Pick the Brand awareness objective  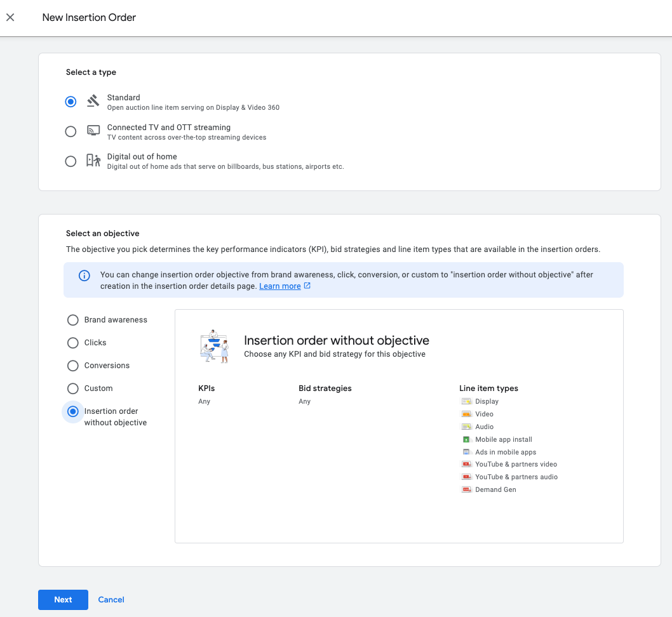pos(73,320)
